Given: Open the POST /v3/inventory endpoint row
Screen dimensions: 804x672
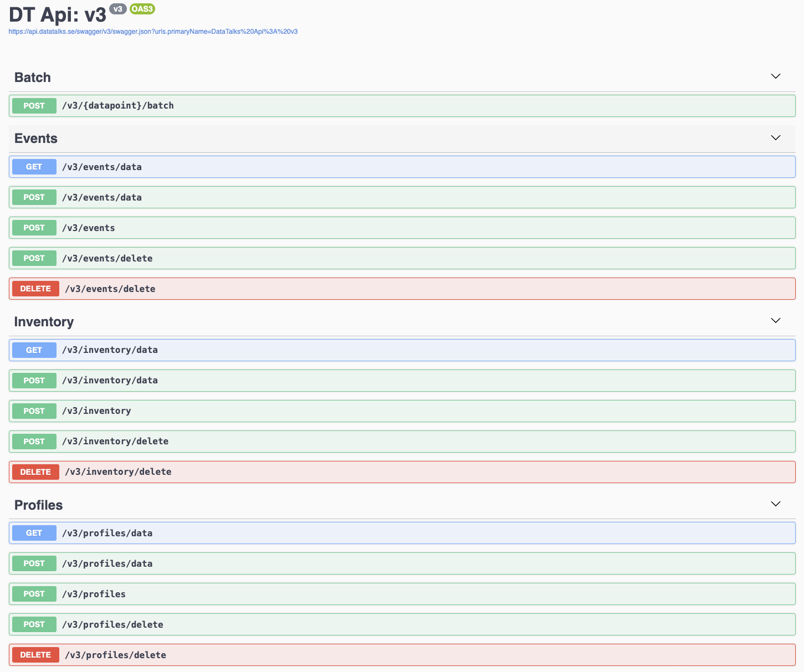Looking at the screenshot, I should 402,411.
